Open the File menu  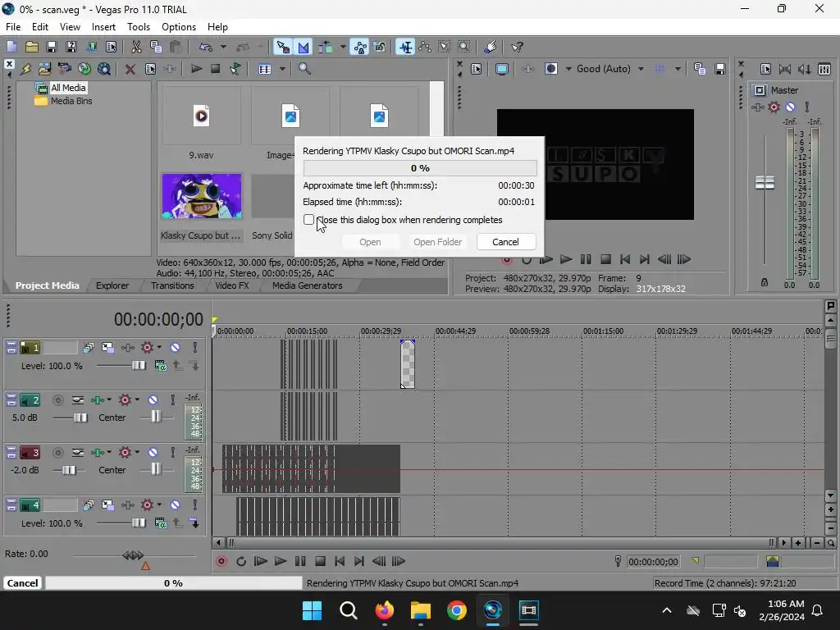[13, 27]
